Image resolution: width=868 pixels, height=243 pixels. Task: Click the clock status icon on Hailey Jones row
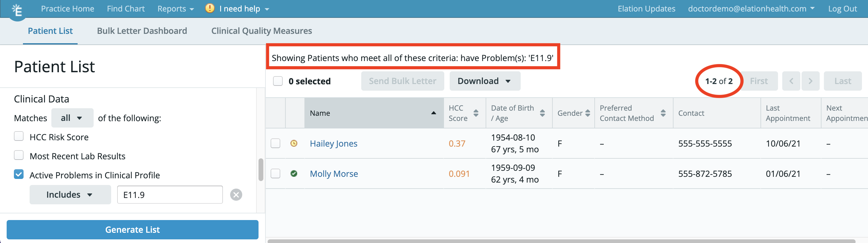coord(294,143)
